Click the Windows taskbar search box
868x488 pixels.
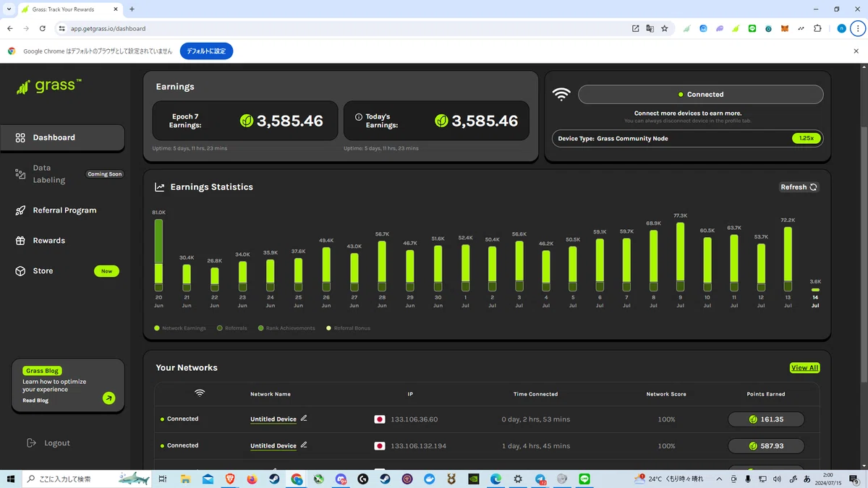(87, 479)
